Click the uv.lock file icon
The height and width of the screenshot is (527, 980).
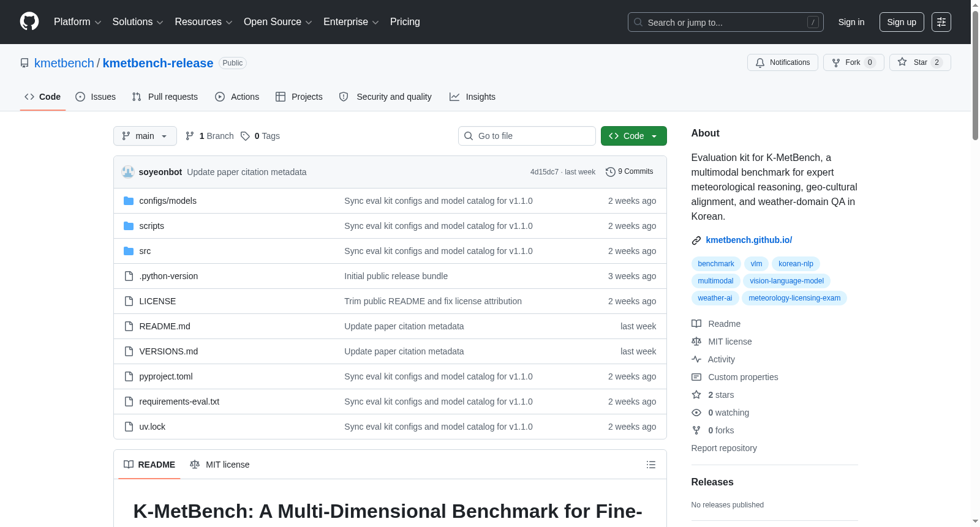(x=129, y=427)
